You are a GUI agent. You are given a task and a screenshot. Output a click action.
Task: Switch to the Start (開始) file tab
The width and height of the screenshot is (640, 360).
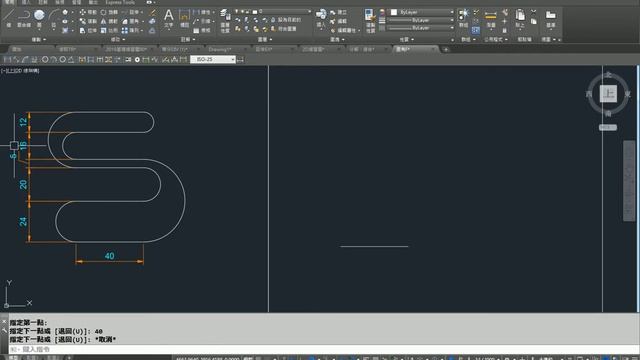[x=16, y=49]
